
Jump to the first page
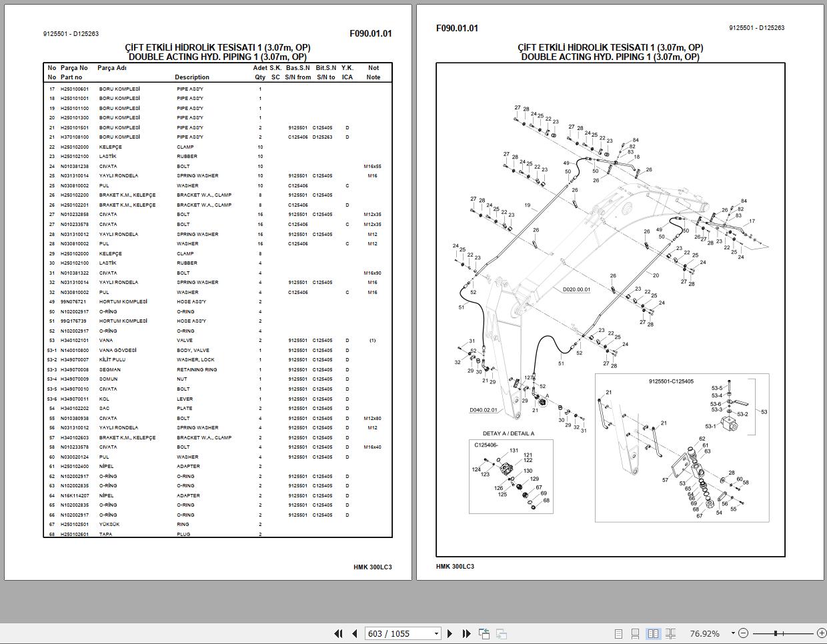tap(338, 633)
